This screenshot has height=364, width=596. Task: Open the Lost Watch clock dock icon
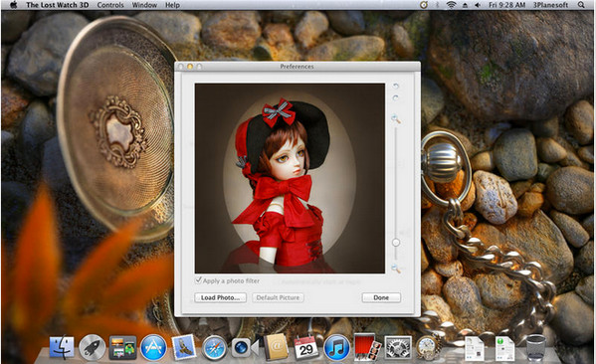point(428,348)
